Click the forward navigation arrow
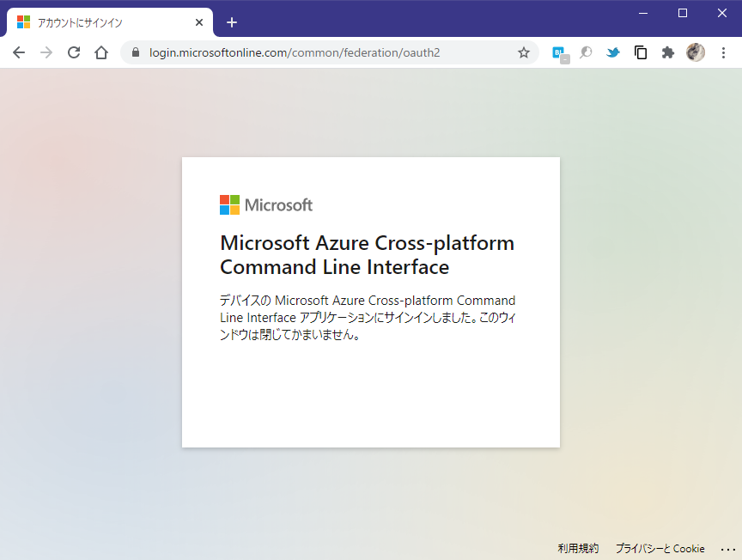The height and width of the screenshot is (560, 742). (x=46, y=52)
